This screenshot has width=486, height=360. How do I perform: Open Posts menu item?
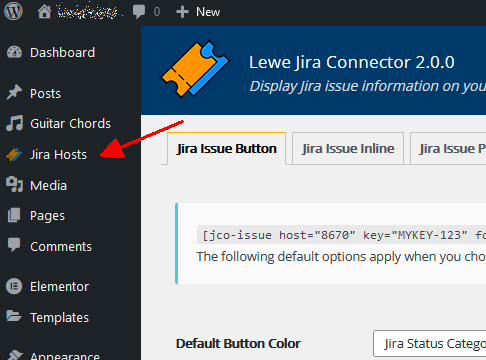(45, 94)
